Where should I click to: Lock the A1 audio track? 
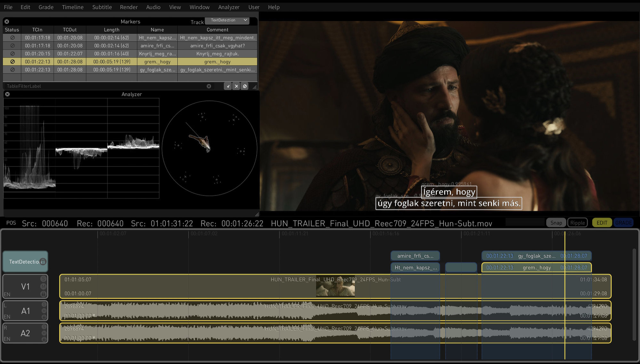pyautogui.click(x=44, y=317)
